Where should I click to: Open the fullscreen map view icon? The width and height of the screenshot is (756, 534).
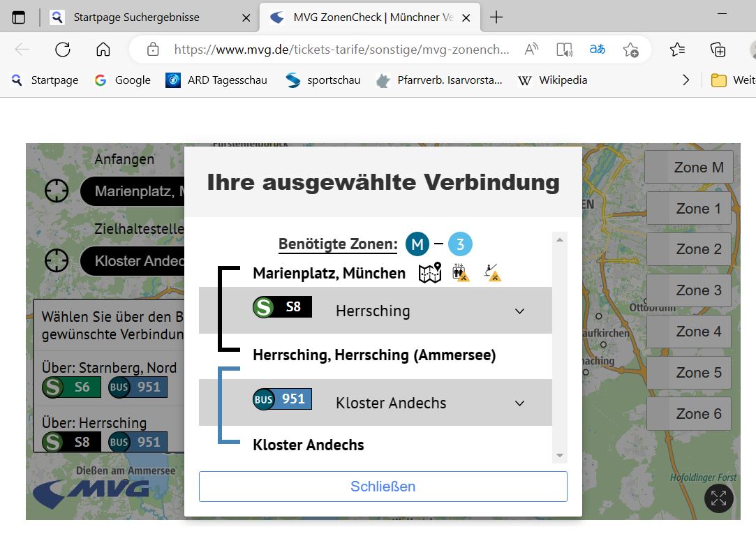point(719,498)
